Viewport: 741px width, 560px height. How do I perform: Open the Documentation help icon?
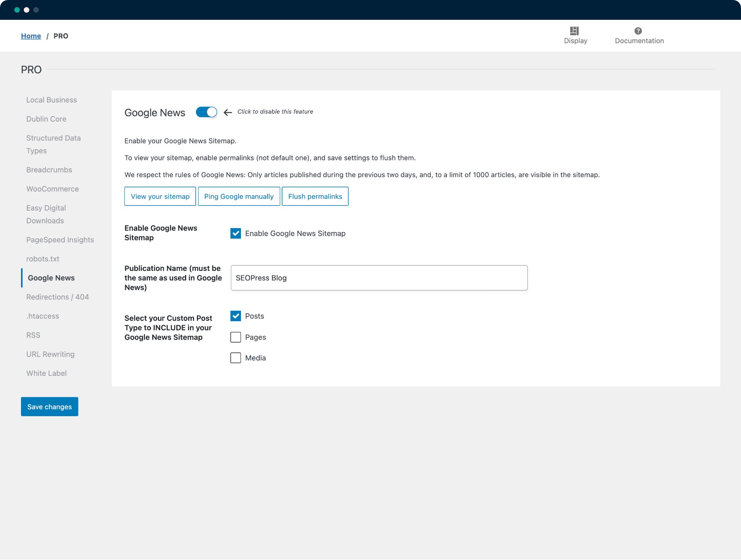point(638,31)
